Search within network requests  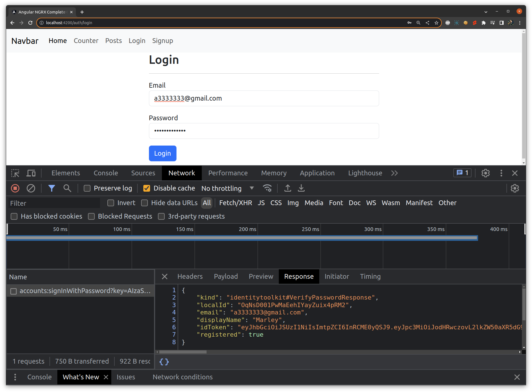[67, 188]
